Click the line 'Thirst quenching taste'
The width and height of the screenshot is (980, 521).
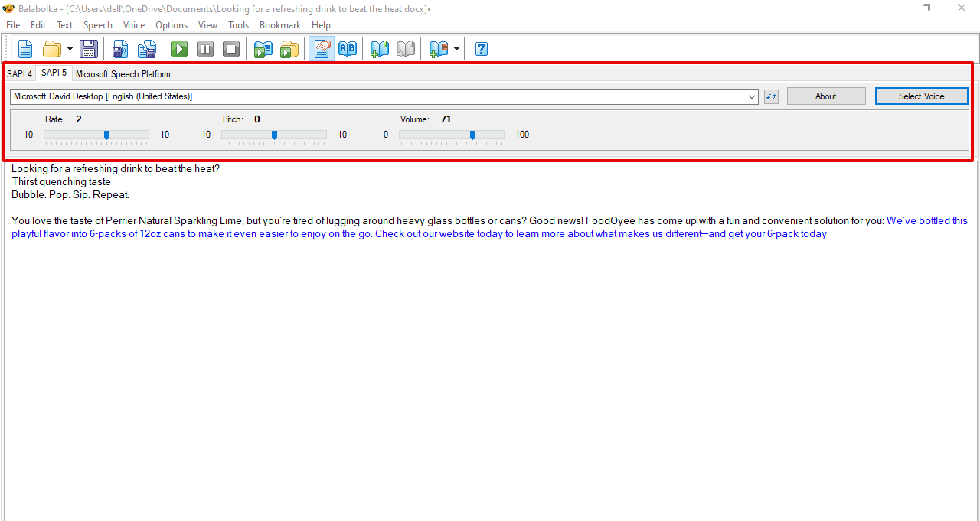point(61,182)
